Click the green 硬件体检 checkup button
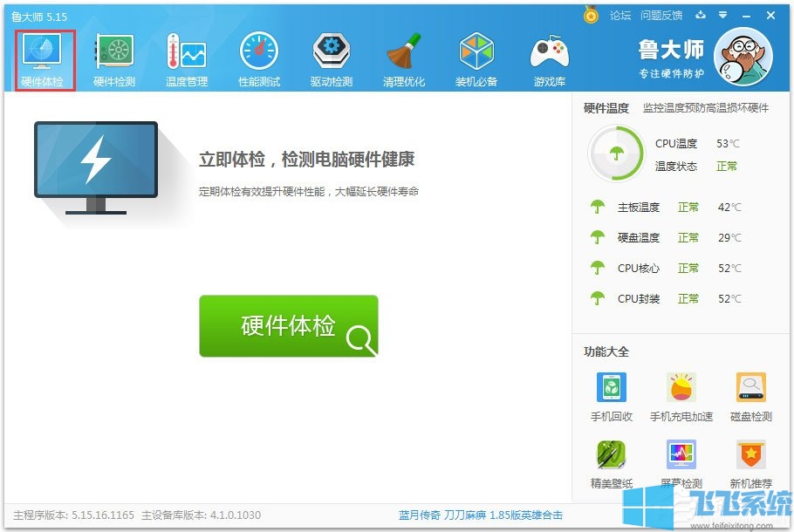Viewport: 794px width, 532px height. [289, 326]
